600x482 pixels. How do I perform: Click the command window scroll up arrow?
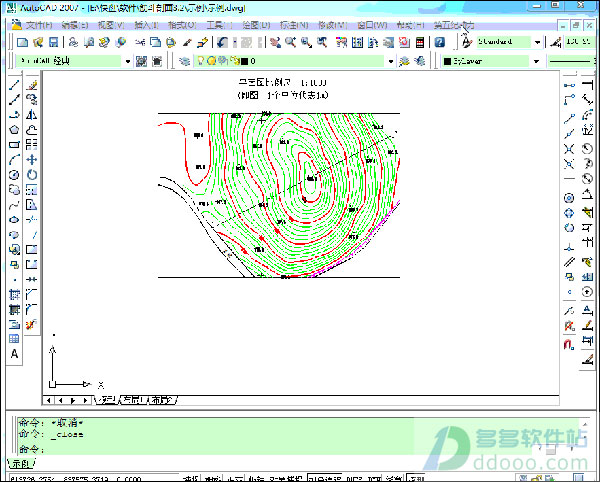point(584,423)
